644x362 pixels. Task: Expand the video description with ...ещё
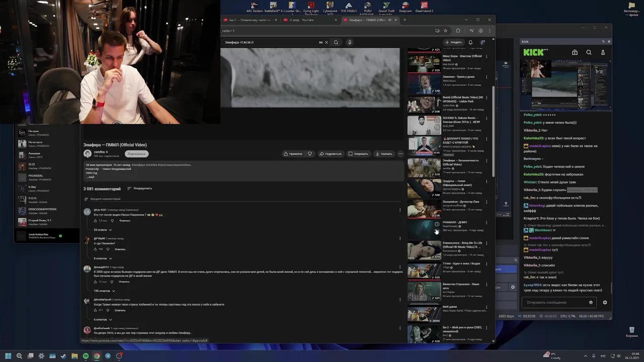click(91, 177)
